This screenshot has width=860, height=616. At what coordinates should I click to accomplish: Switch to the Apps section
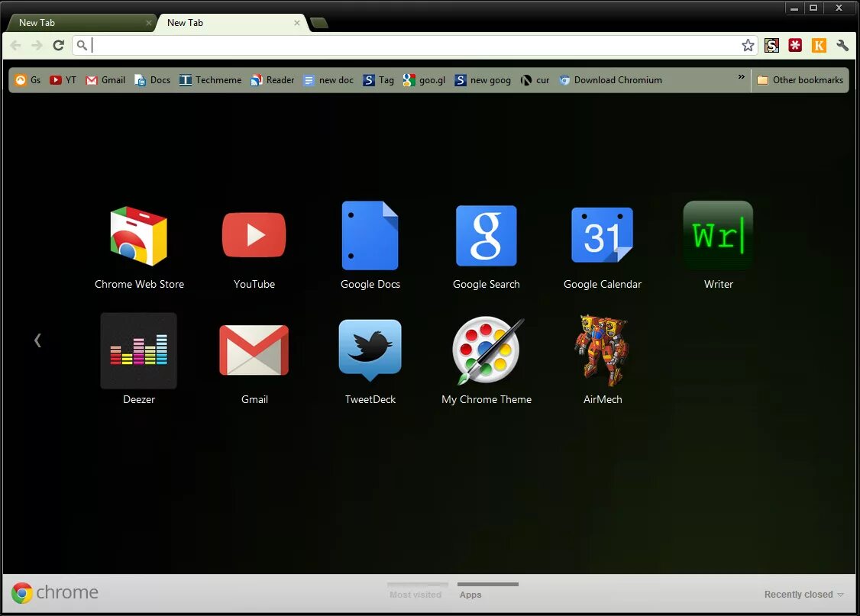point(487,592)
